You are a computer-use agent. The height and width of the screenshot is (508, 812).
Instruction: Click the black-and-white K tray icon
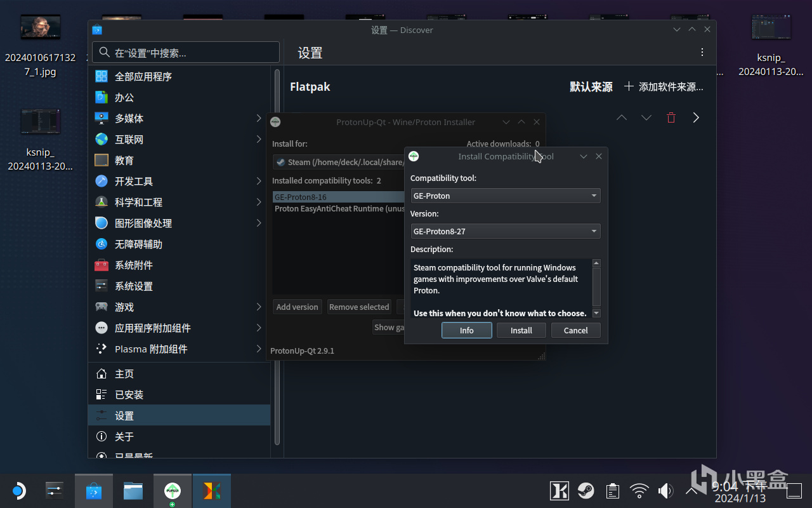coord(559,491)
